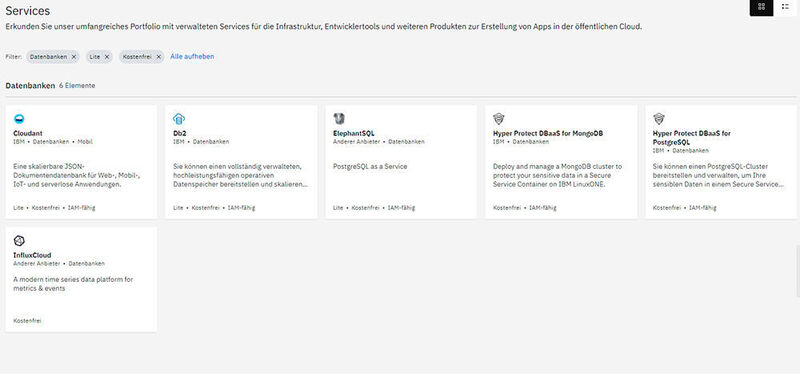
Task: Click the Services page heading
Action: 28,11
